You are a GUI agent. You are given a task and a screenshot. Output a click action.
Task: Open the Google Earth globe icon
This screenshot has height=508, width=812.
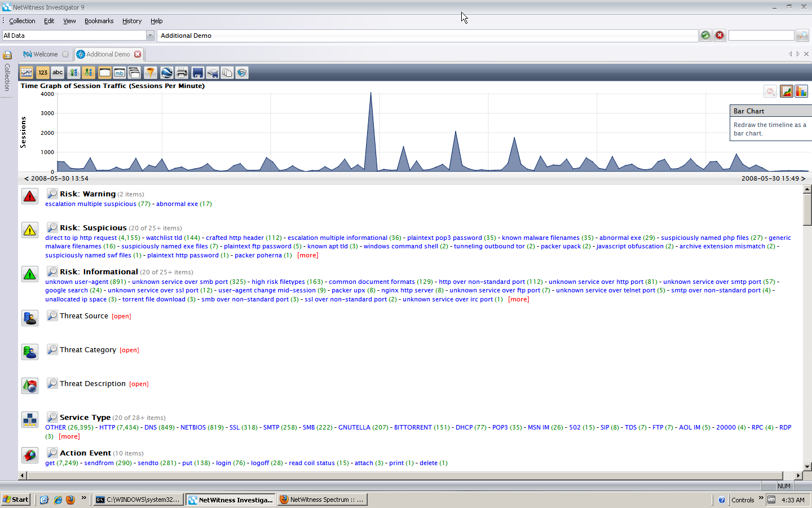point(166,72)
